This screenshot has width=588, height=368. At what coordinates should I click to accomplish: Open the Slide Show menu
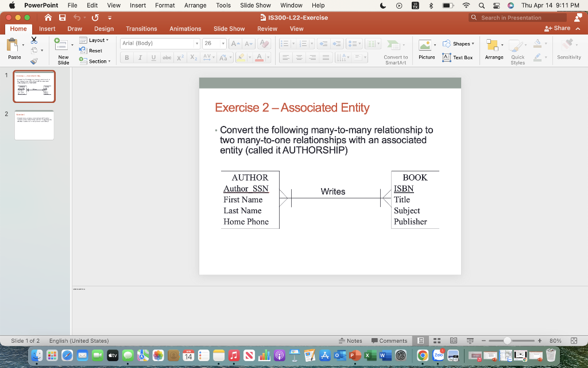255,5
